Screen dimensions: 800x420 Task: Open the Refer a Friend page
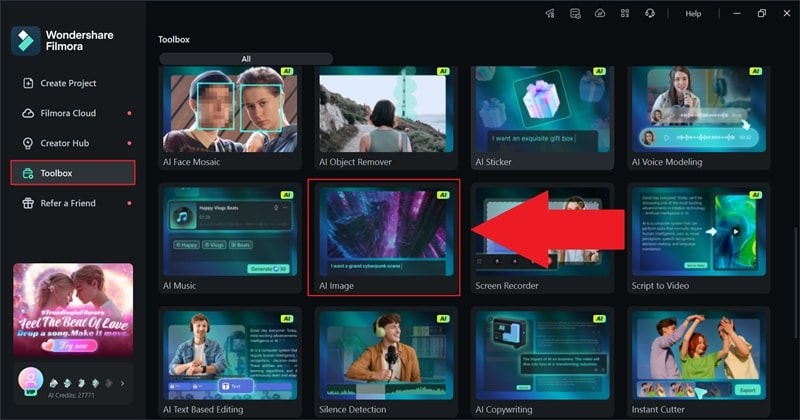click(x=72, y=203)
